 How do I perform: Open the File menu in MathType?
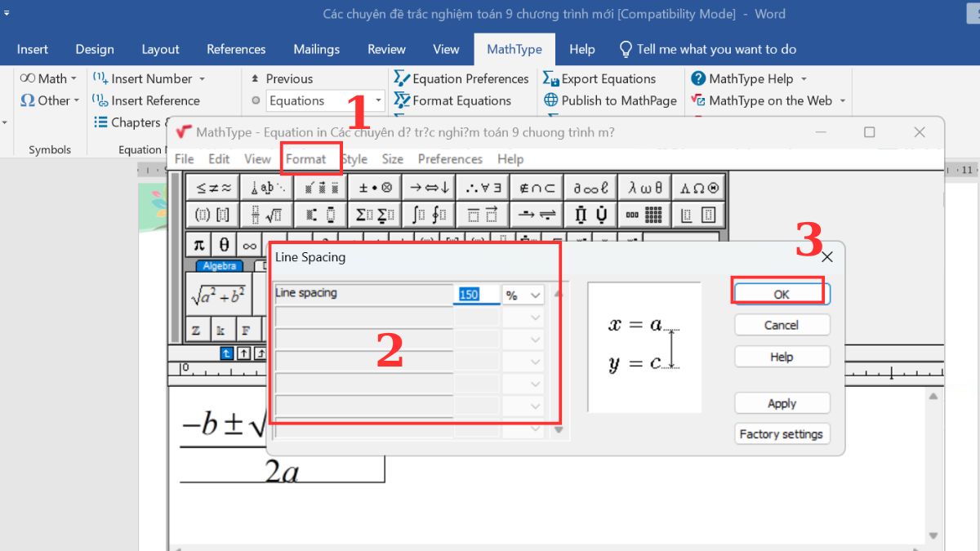tap(185, 159)
